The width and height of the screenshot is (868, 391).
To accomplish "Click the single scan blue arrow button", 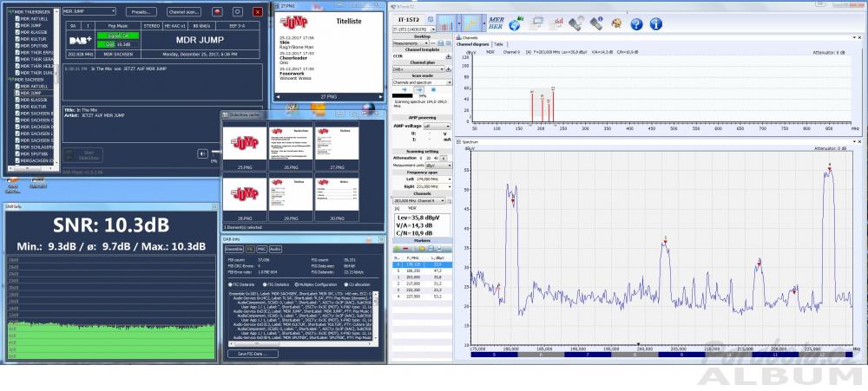I will pyautogui.click(x=404, y=89).
